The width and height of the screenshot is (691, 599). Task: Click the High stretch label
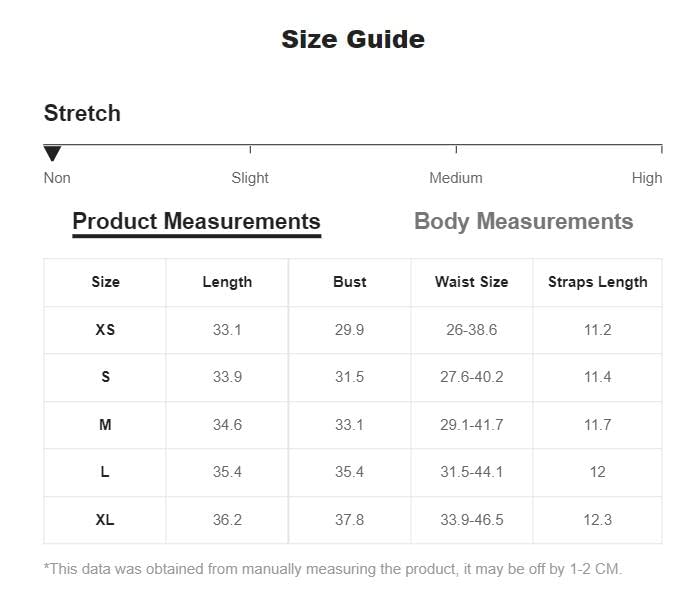pyautogui.click(x=646, y=178)
